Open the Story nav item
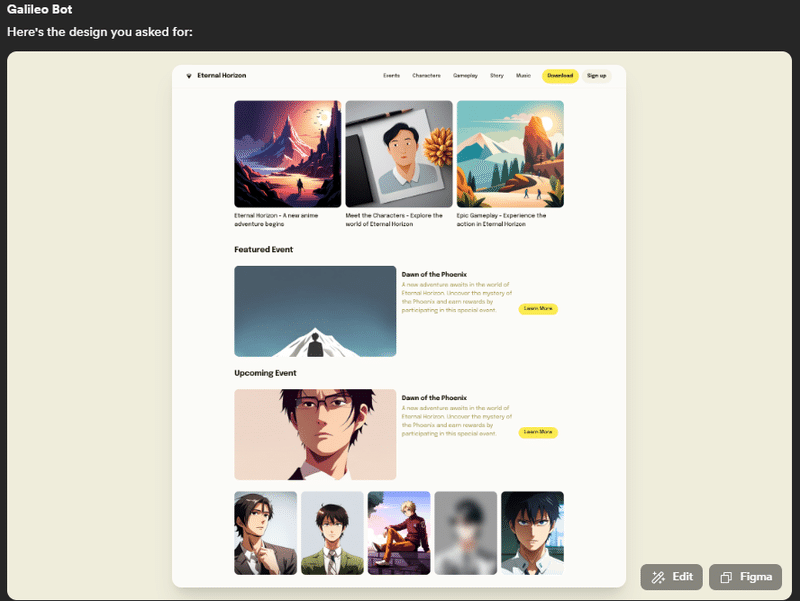This screenshot has width=800, height=601. coord(496,76)
